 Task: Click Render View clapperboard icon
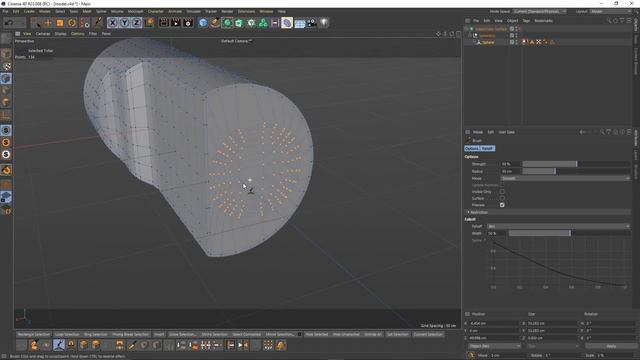[164, 23]
